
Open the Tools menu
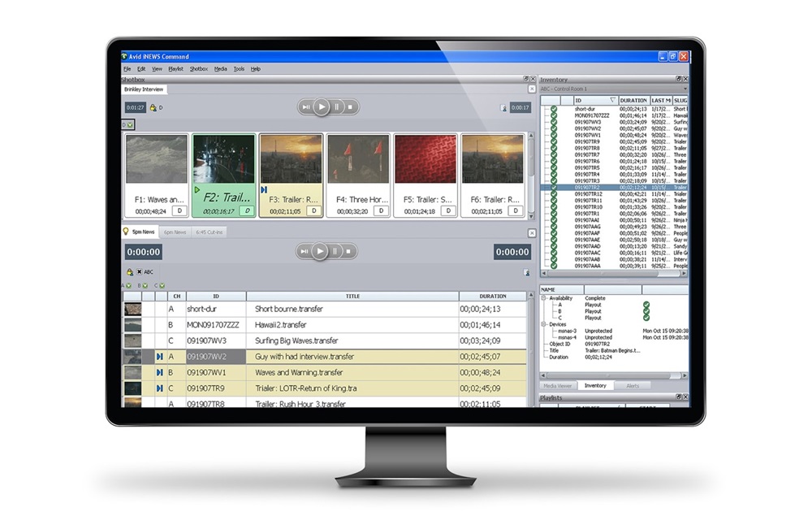[239, 69]
